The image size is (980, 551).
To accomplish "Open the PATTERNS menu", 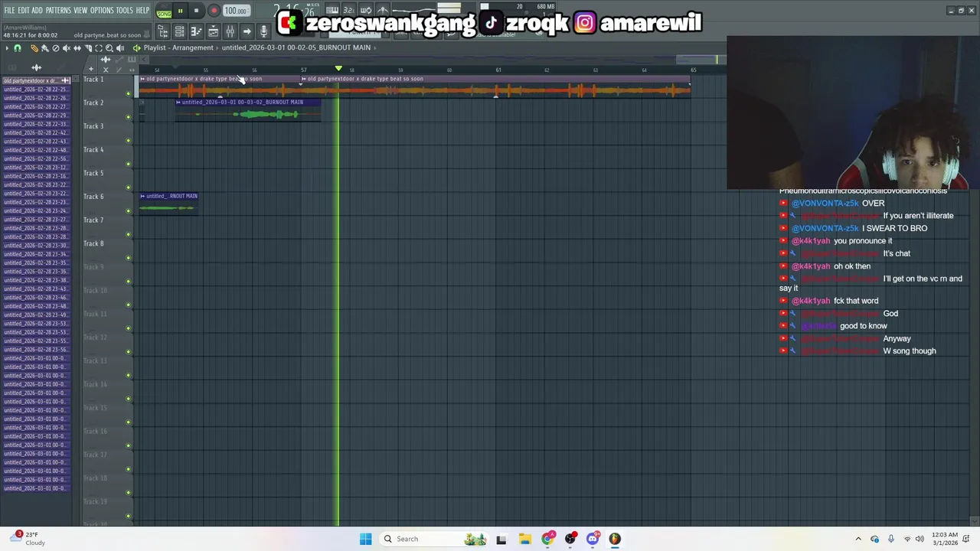I will click(58, 11).
